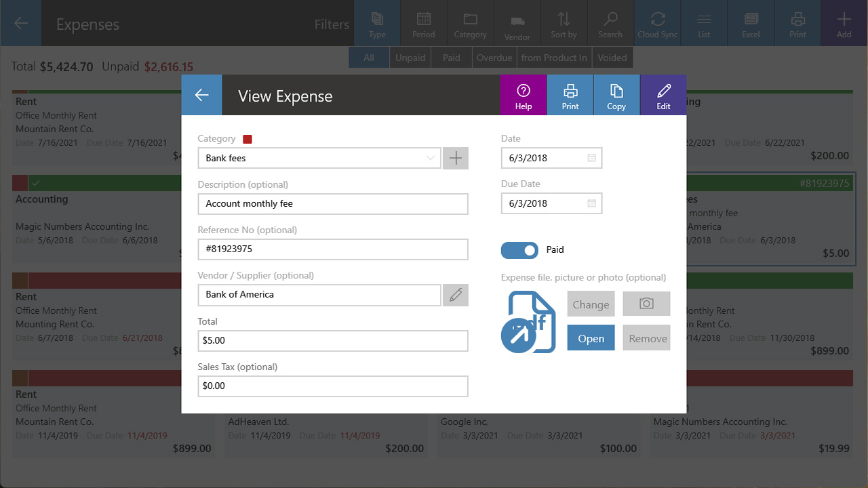
Task: Click the Sales Tax field showing $0.00
Action: tap(333, 386)
